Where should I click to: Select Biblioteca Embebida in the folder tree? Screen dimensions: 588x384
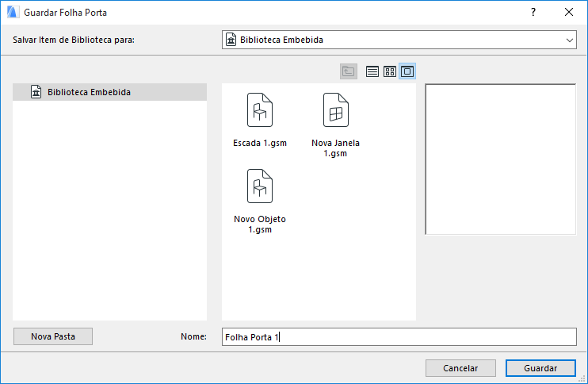[109, 92]
